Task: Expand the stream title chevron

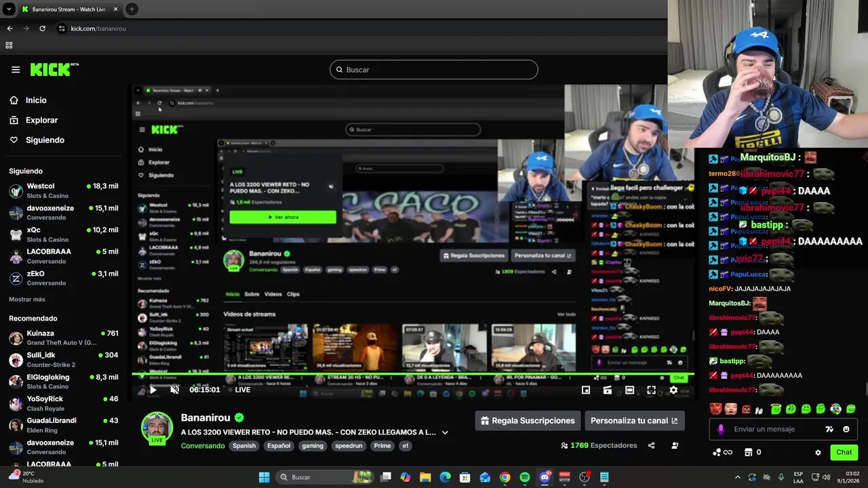Action: click(445, 432)
